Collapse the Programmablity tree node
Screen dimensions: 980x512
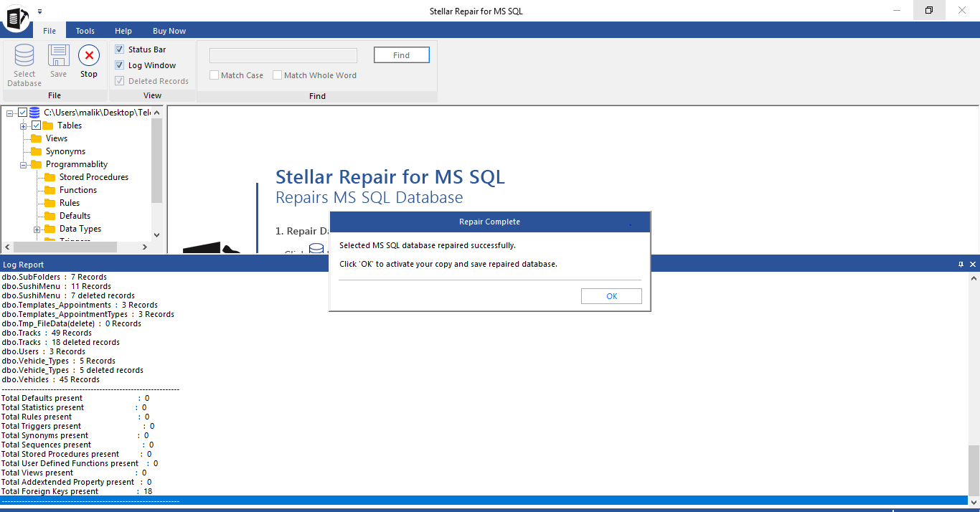(x=24, y=164)
